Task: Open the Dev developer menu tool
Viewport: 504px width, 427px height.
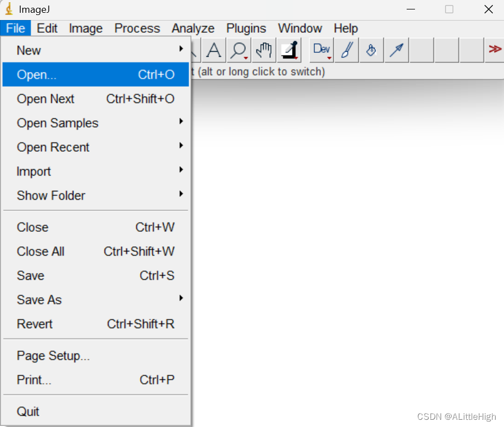Action: click(x=322, y=50)
